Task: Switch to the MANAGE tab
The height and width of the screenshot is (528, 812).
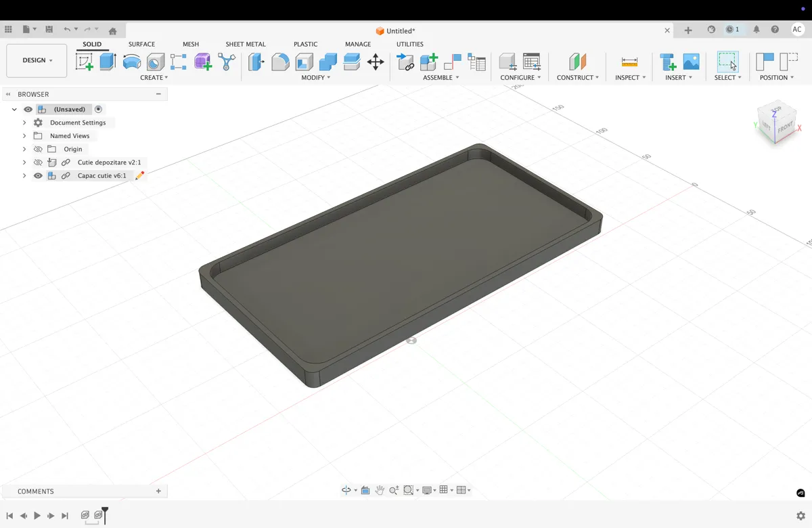Action: pyautogui.click(x=358, y=44)
